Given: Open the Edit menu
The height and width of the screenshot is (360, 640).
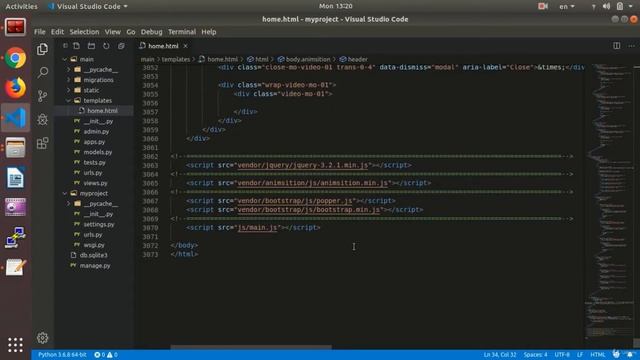Looking at the screenshot, I should point(57,32).
